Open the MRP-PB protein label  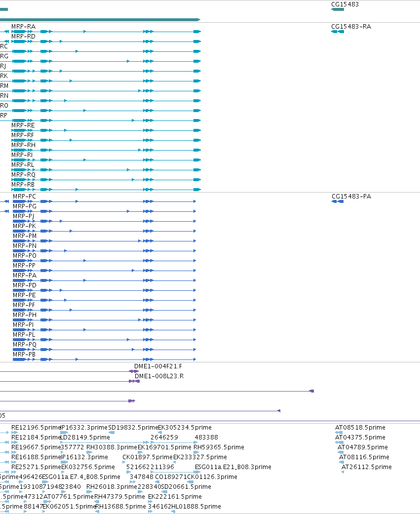coord(24,355)
